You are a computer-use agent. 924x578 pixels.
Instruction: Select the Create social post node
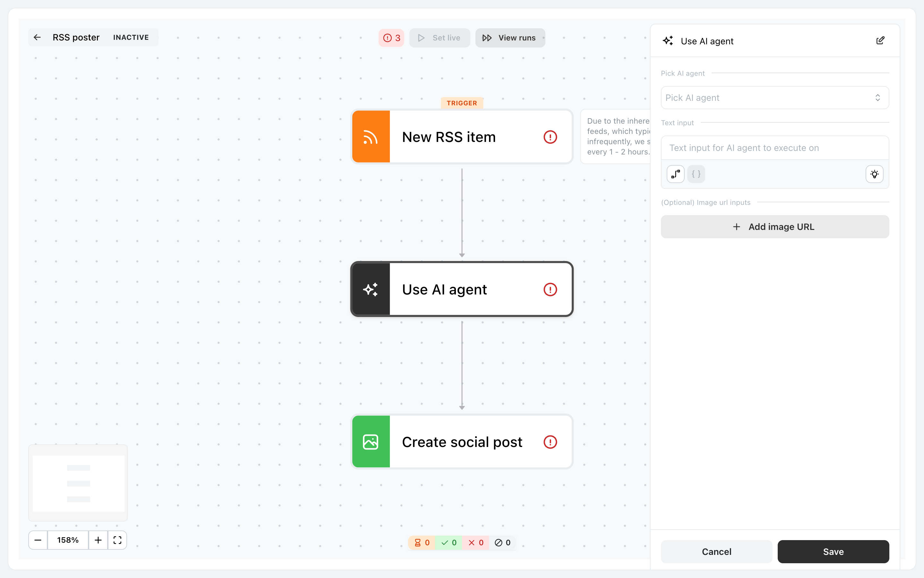[x=462, y=442]
